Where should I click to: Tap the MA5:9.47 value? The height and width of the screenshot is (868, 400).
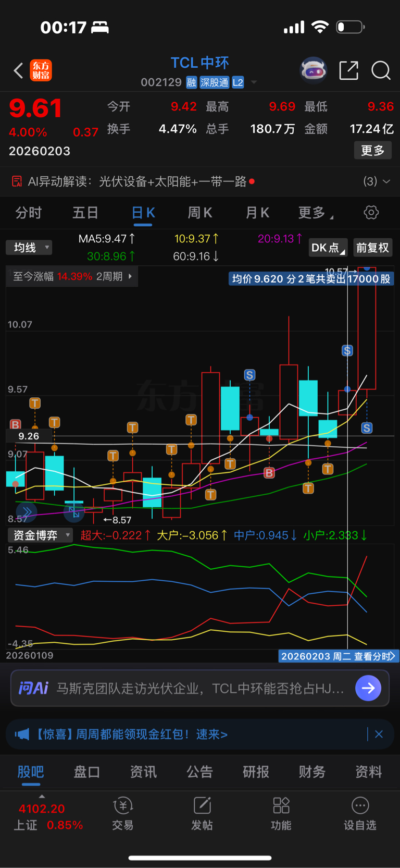click(107, 239)
